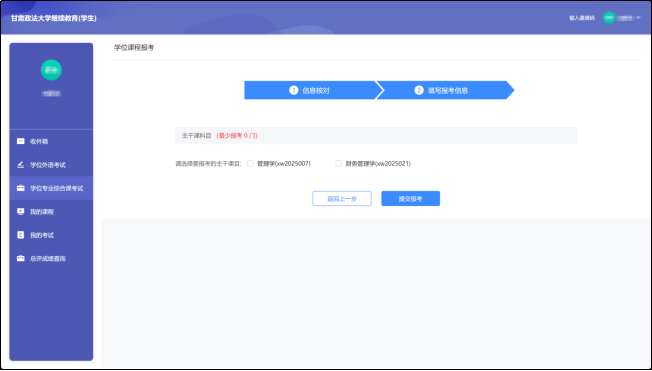Click the 返回上一步 button

click(342, 198)
